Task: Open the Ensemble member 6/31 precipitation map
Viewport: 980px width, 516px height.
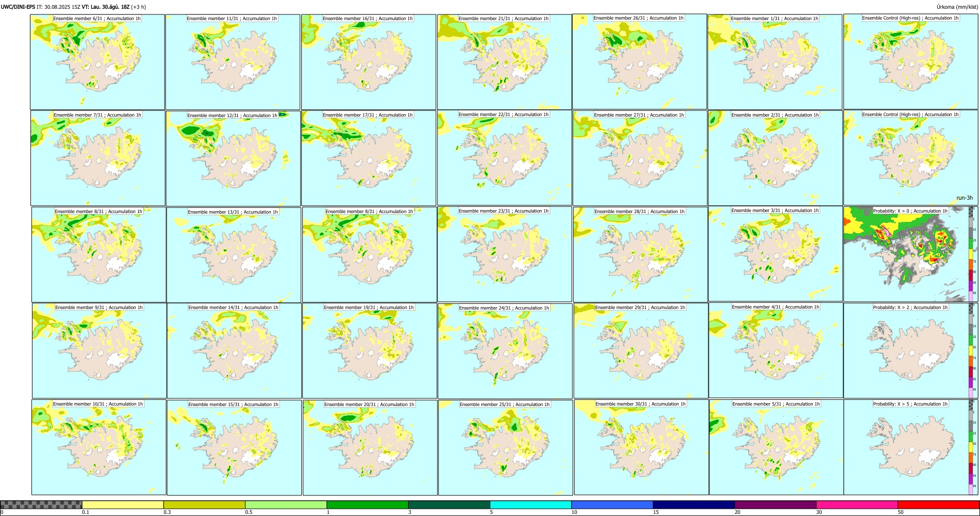Action: (x=97, y=62)
